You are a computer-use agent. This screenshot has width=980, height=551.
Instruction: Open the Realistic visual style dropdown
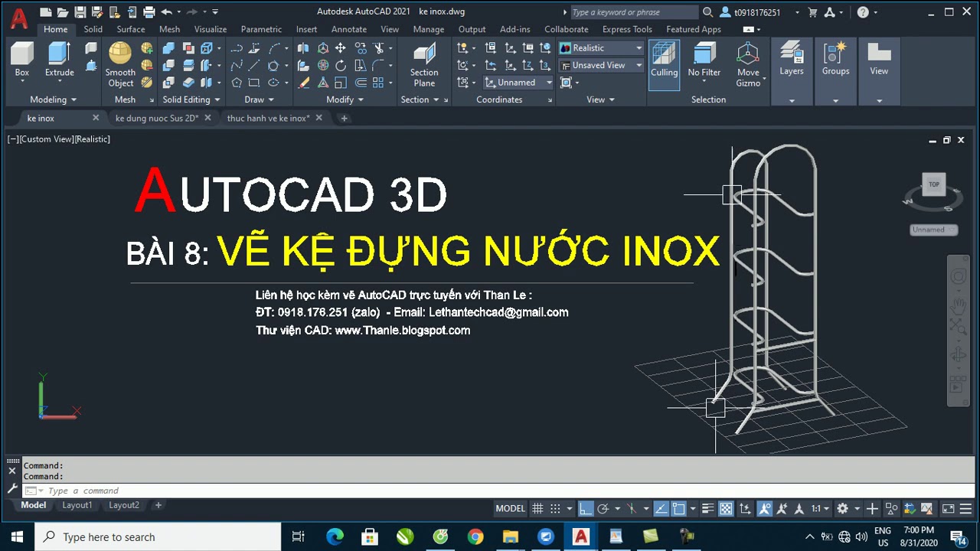pyautogui.click(x=601, y=47)
